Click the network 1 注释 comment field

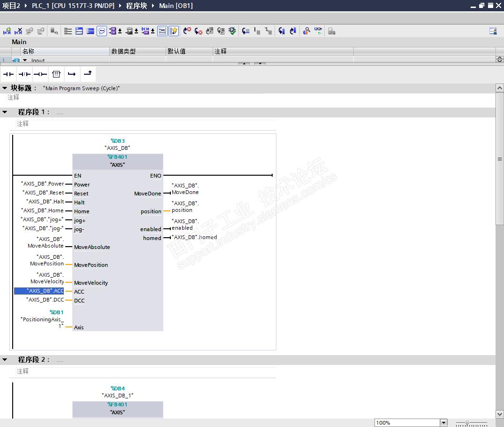click(146, 124)
